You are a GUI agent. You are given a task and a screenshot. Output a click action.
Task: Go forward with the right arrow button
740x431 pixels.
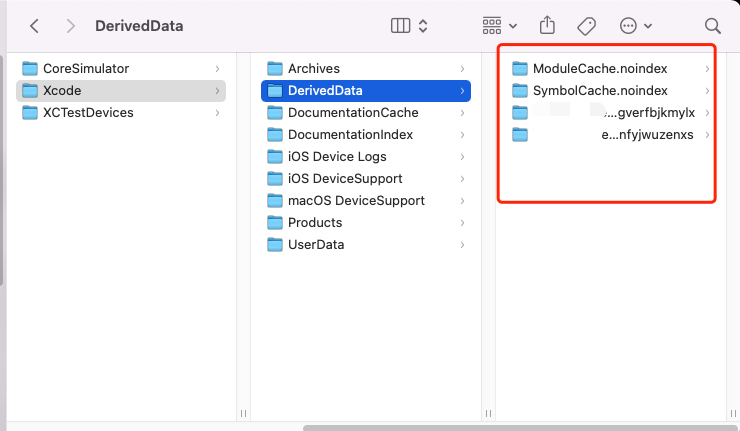[71, 26]
